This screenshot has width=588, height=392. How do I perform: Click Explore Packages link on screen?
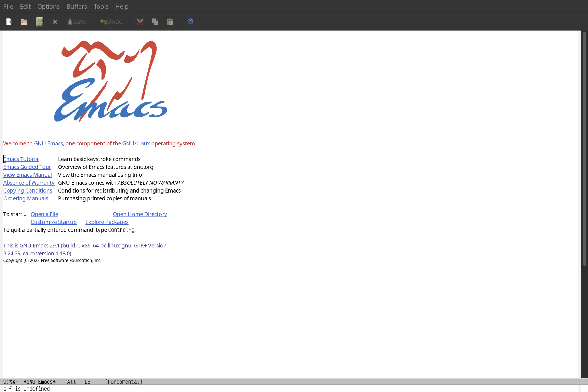107,222
